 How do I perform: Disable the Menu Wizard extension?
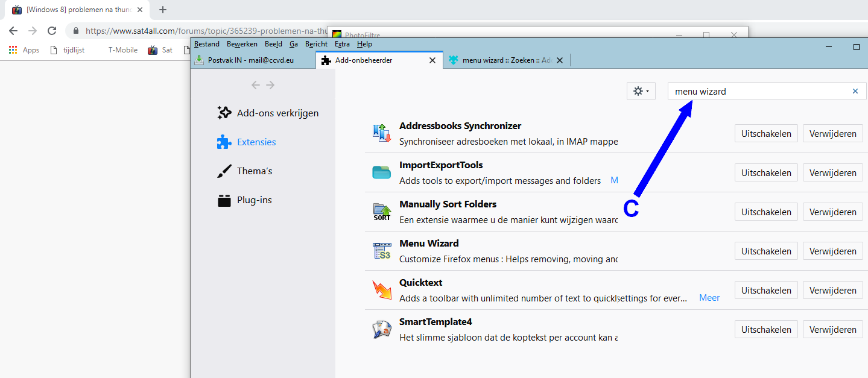(766, 251)
